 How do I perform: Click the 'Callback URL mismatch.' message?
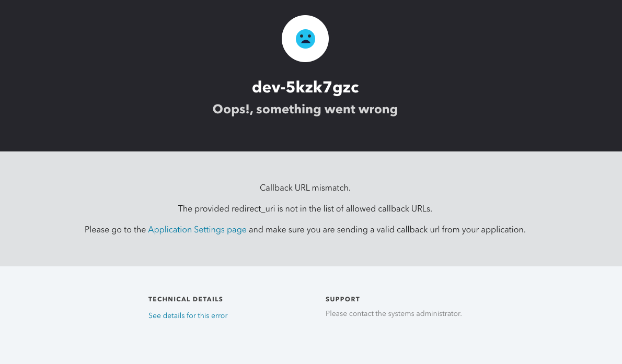[x=305, y=187]
